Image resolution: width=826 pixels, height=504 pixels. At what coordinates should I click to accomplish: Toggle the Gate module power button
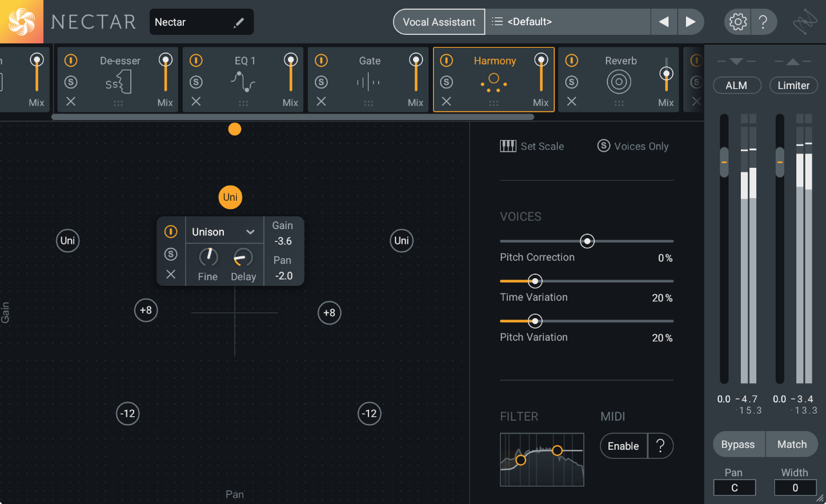321,61
